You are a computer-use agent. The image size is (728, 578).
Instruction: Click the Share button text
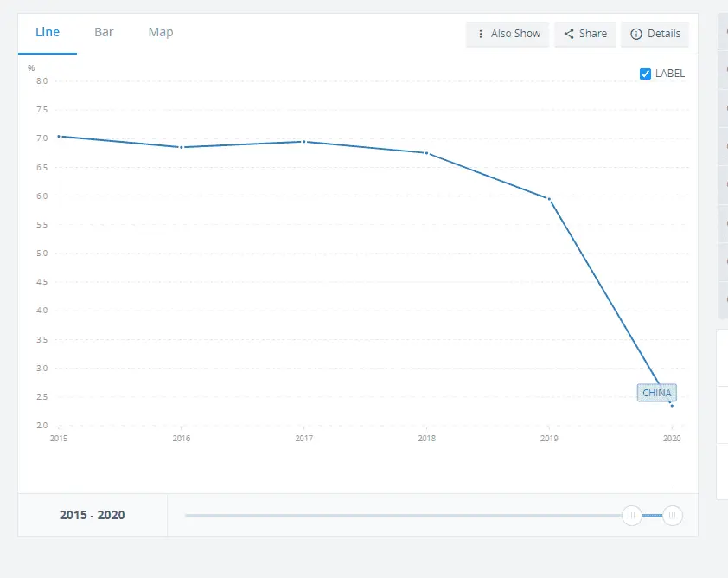point(593,34)
